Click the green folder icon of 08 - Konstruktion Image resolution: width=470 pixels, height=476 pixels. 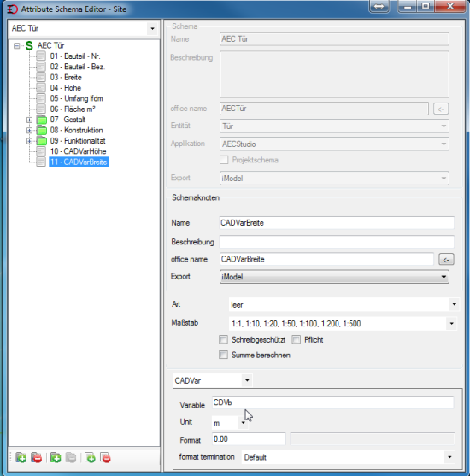coord(42,131)
